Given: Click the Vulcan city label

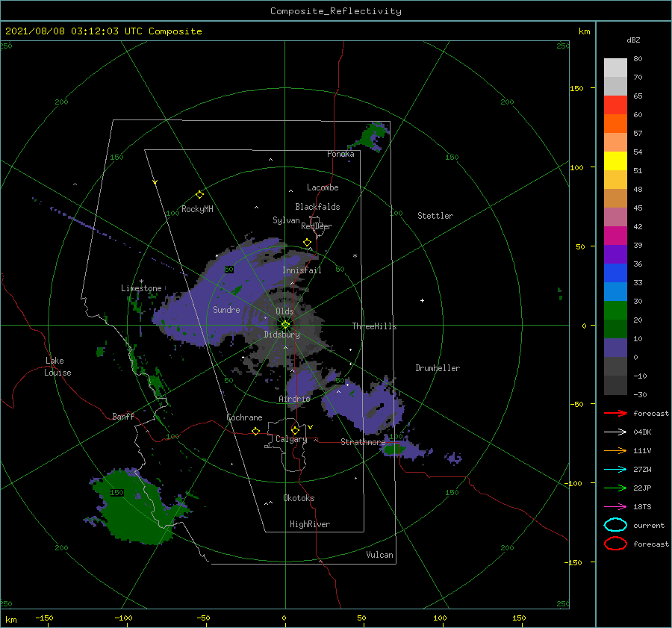Looking at the screenshot, I should (379, 555).
